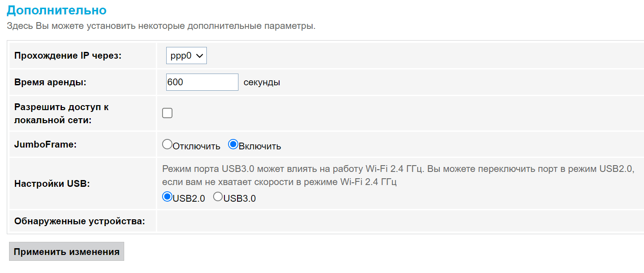This screenshot has height=273, width=644.
Task: Click the Дополнительно page heading
Action: pyautogui.click(x=57, y=10)
